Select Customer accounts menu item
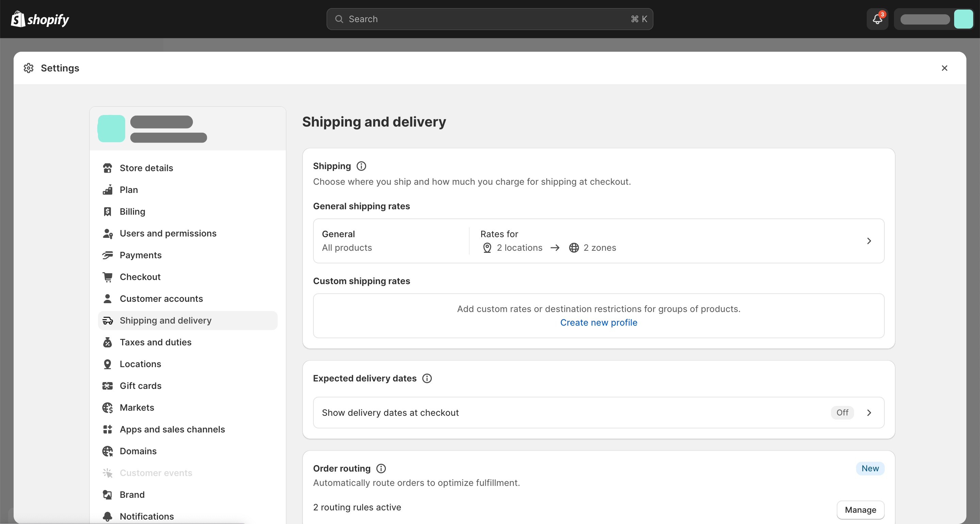The image size is (980, 524). (x=161, y=298)
